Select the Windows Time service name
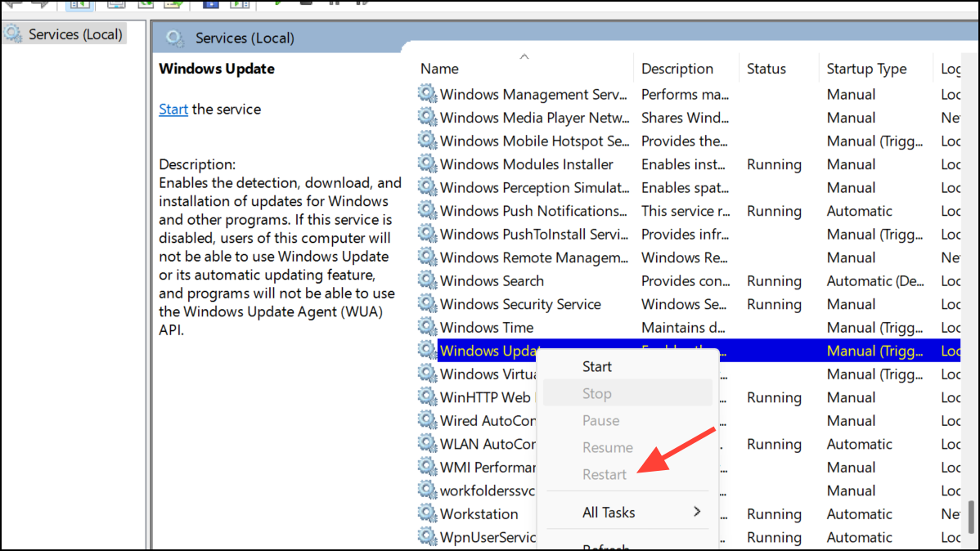 [487, 327]
